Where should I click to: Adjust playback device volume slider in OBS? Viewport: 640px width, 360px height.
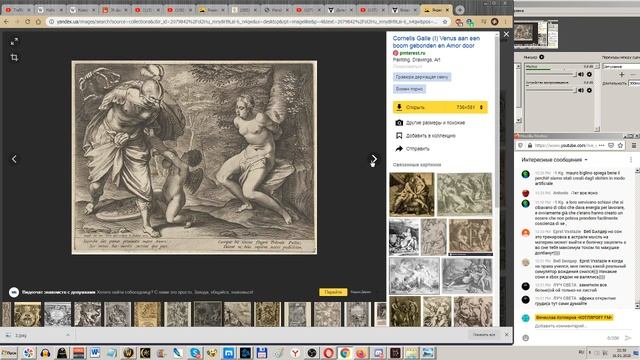[550, 90]
